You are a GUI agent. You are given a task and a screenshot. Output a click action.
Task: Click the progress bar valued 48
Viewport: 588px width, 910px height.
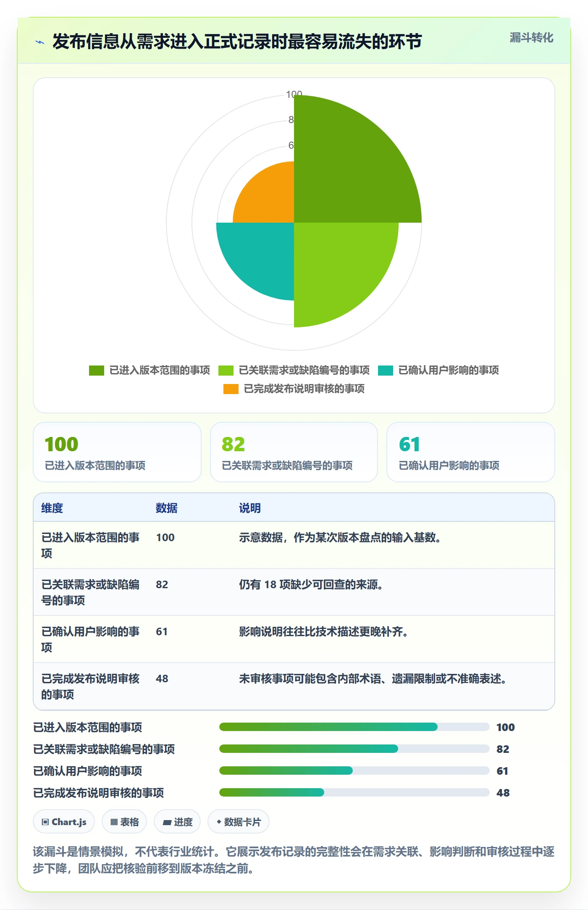[x=354, y=792]
